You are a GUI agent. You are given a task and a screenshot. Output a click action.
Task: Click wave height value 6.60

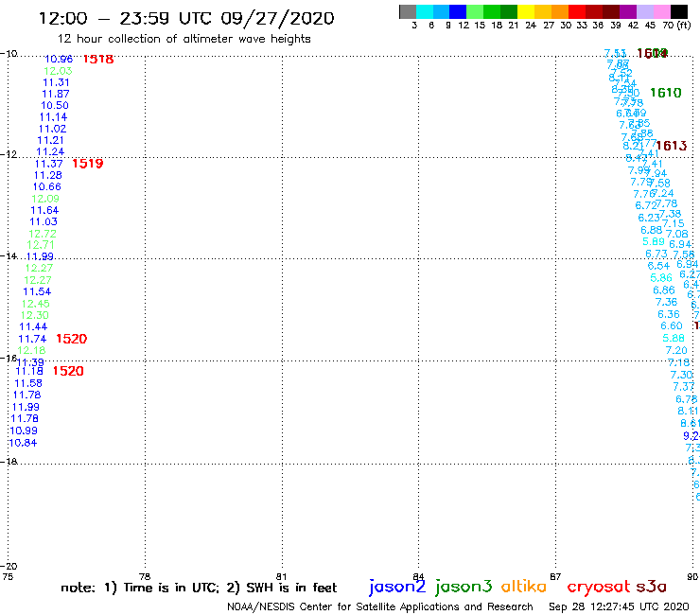(672, 325)
